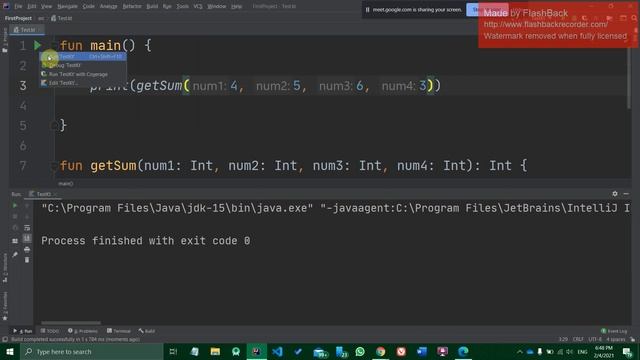Open the Edit menu
Image resolution: width=640 pixels, height=360 pixels.
[32, 6]
